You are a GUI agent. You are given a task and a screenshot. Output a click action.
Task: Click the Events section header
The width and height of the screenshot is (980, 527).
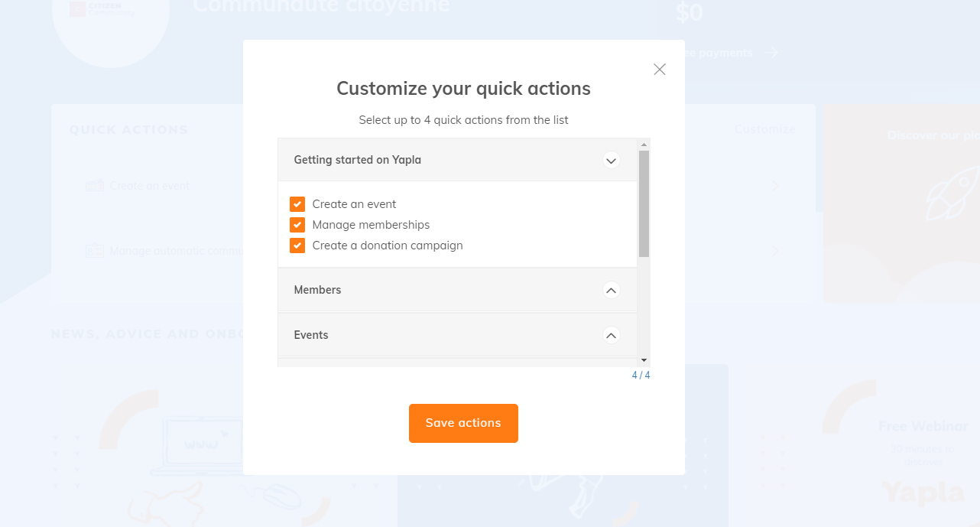pos(311,335)
